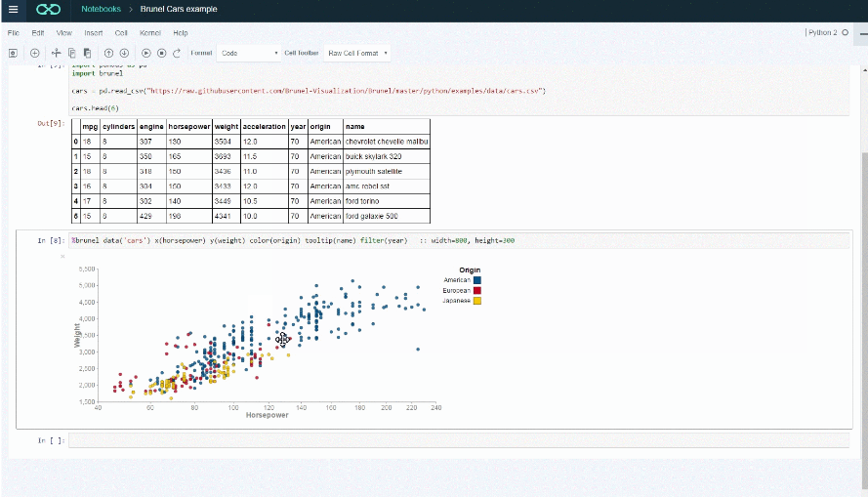Viewport: 868px width, 497px height.
Task: Click the infinity logo icon
Action: [x=48, y=10]
